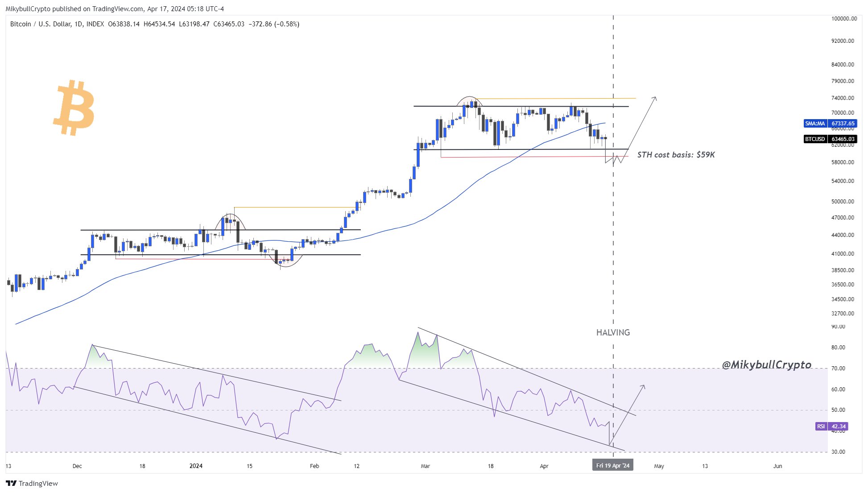Click the Fri 19 Apr '24 date marker
This screenshot has width=868, height=493.
[x=612, y=466]
